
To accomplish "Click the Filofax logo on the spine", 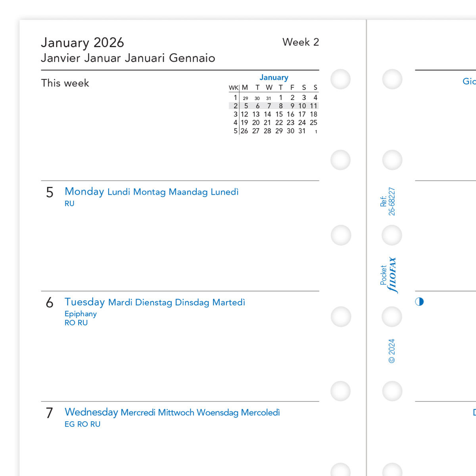I will pyautogui.click(x=392, y=275).
